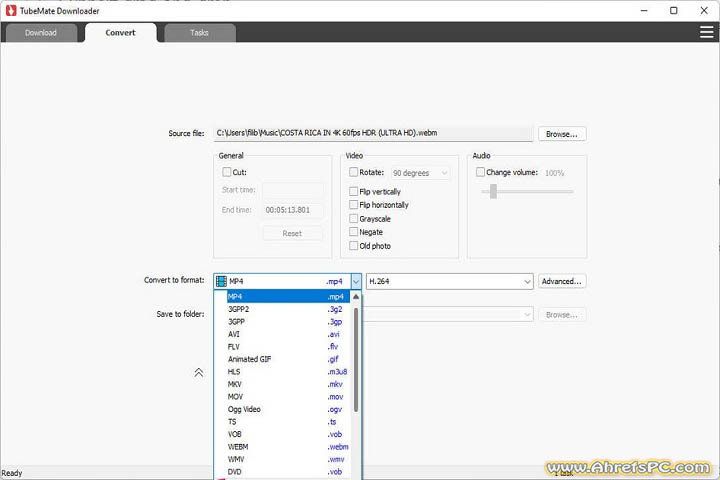Choose FLV from the format list

pos(288,346)
